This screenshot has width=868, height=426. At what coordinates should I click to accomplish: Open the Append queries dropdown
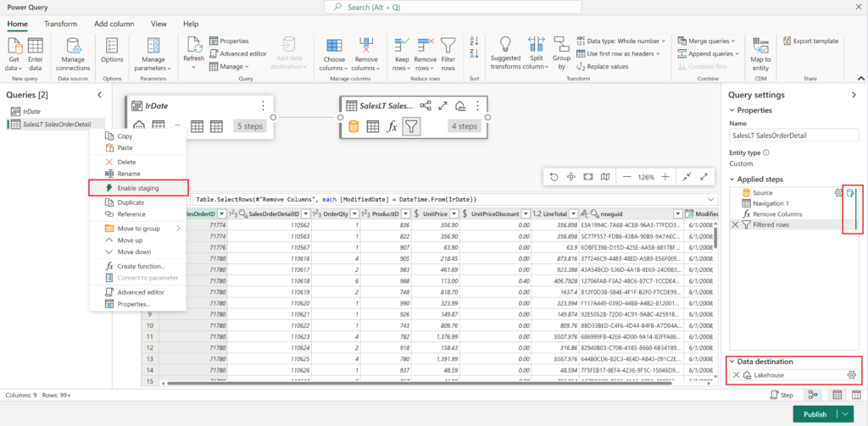[x=709, y=53]
